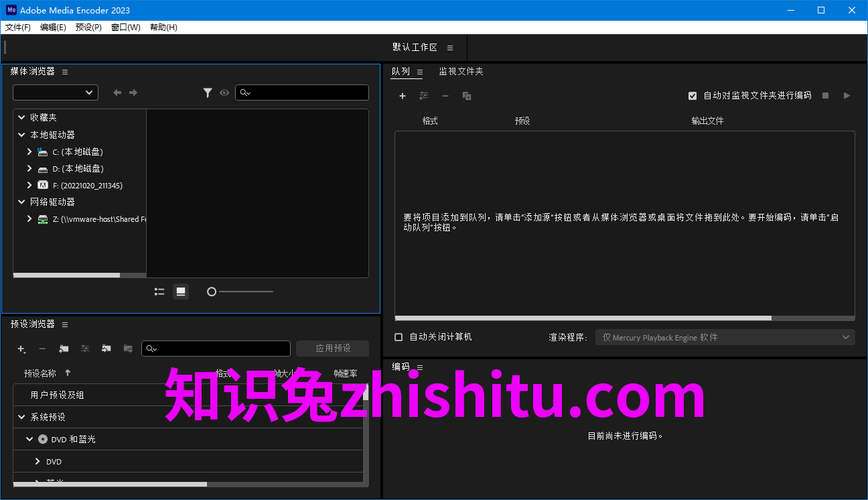Click the duplicate icon in queue
The width and height of the screenshot is (868, 500).
click(x=467, y=96)
